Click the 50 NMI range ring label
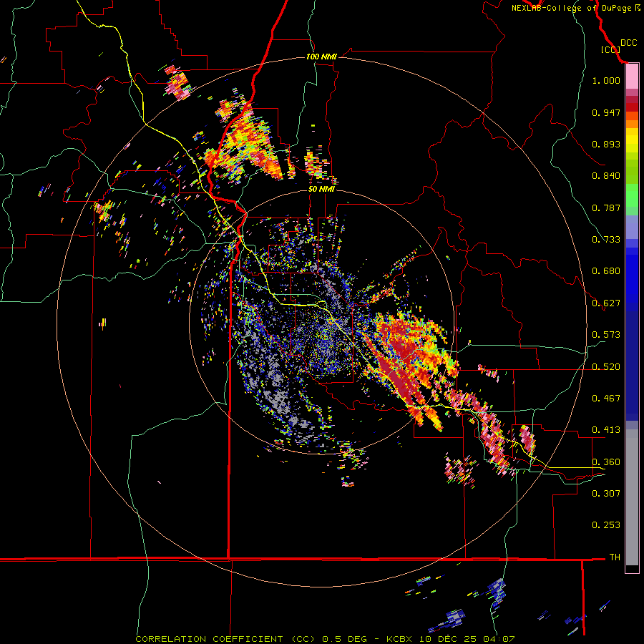The width and height of the screenshot is (644, 644). [321, 190]
